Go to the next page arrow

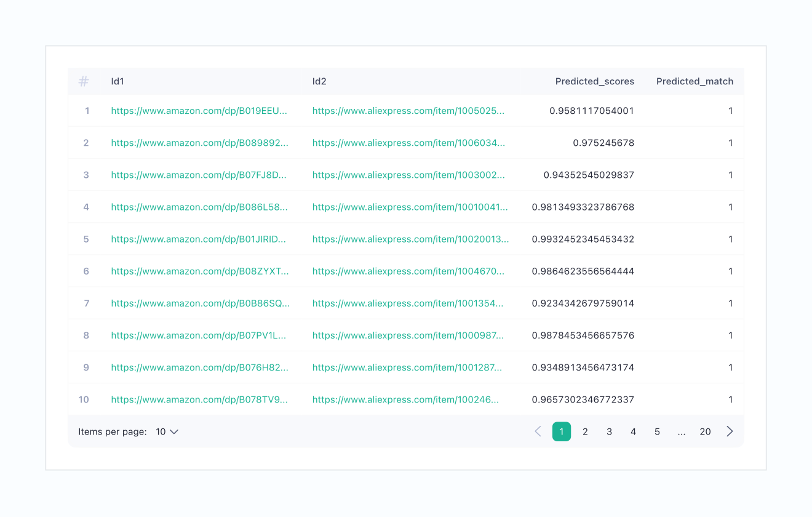(730, 431)
